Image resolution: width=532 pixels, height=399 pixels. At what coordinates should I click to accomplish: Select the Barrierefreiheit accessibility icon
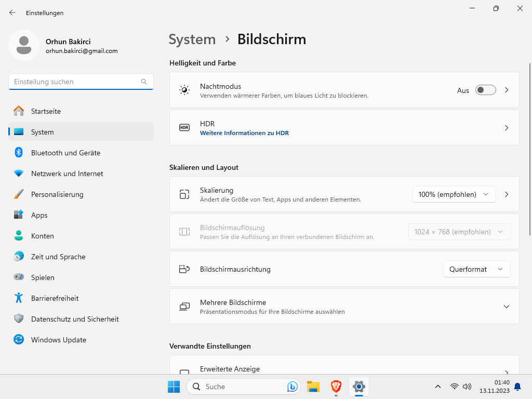[x=19, y=298]
